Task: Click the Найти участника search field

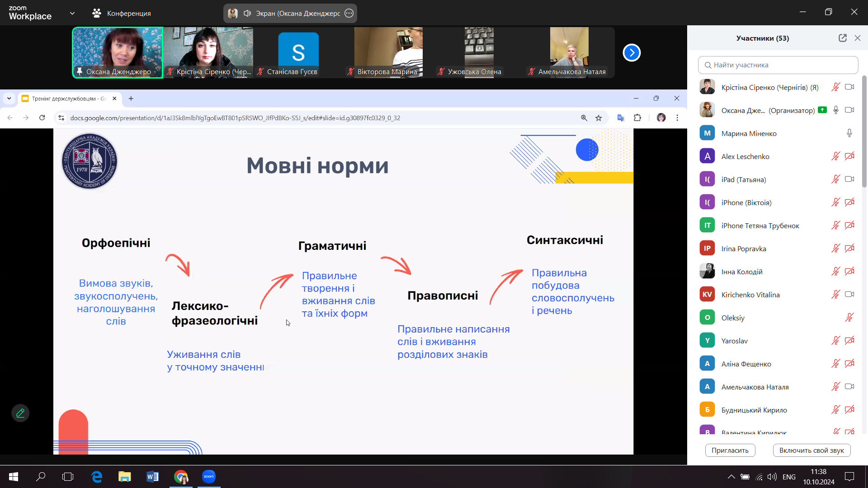Action: click(x=778, y=65)
